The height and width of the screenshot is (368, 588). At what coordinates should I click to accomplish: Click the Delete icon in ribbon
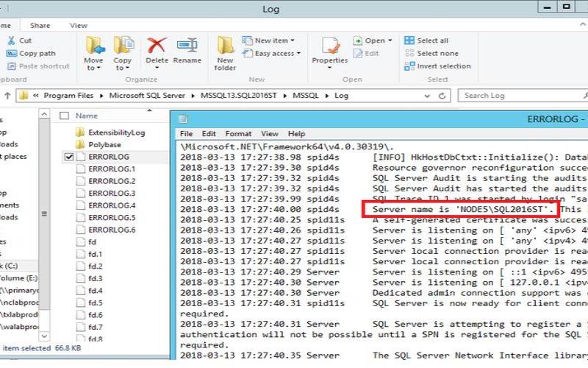tap(157, 47)
